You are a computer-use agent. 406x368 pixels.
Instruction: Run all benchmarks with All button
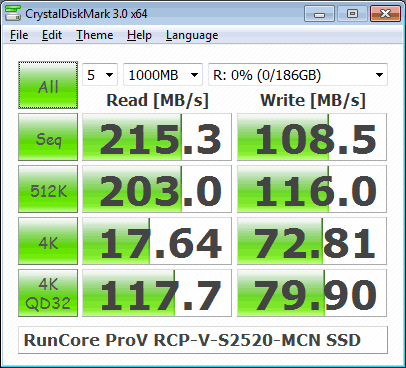coord(48,85)
